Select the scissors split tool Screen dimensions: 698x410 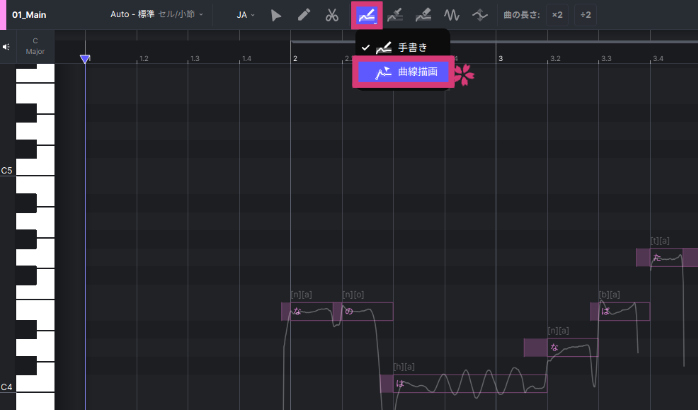(x=333, y=16)
